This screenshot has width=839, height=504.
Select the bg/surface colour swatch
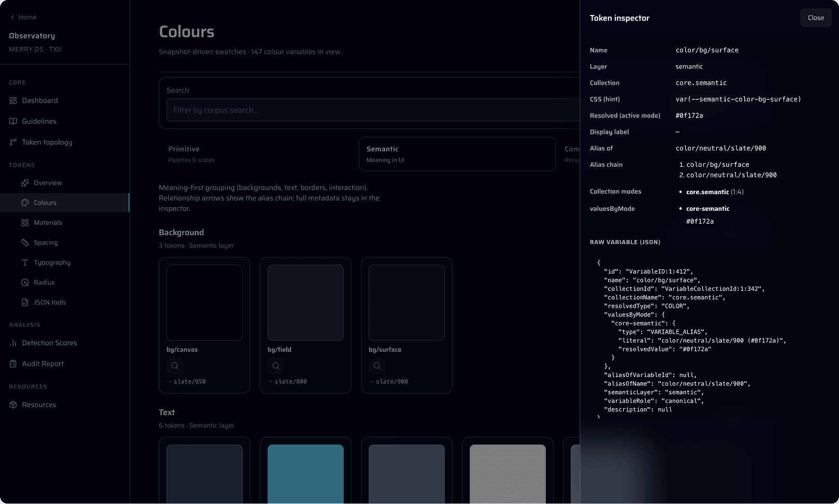(407, 303)
